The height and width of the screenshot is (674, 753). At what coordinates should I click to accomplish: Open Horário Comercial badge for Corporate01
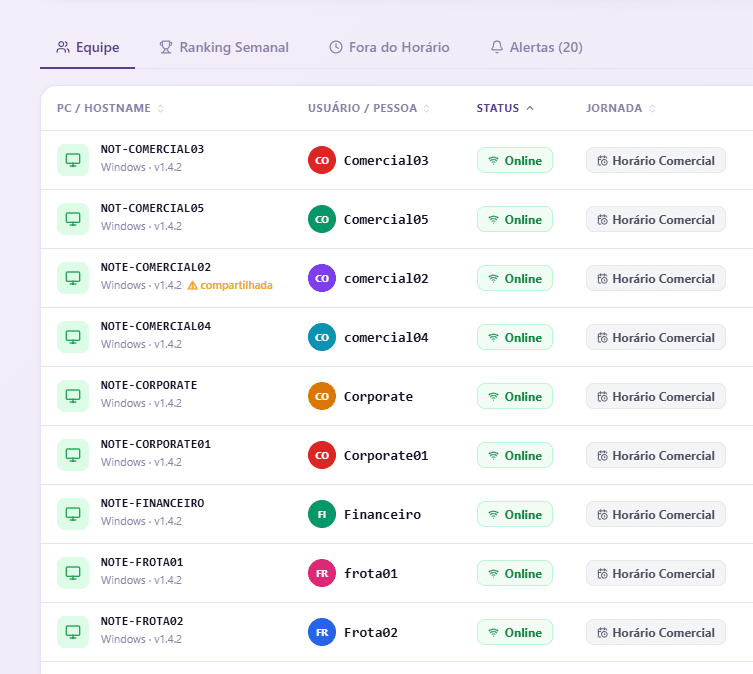pos(656,455)
